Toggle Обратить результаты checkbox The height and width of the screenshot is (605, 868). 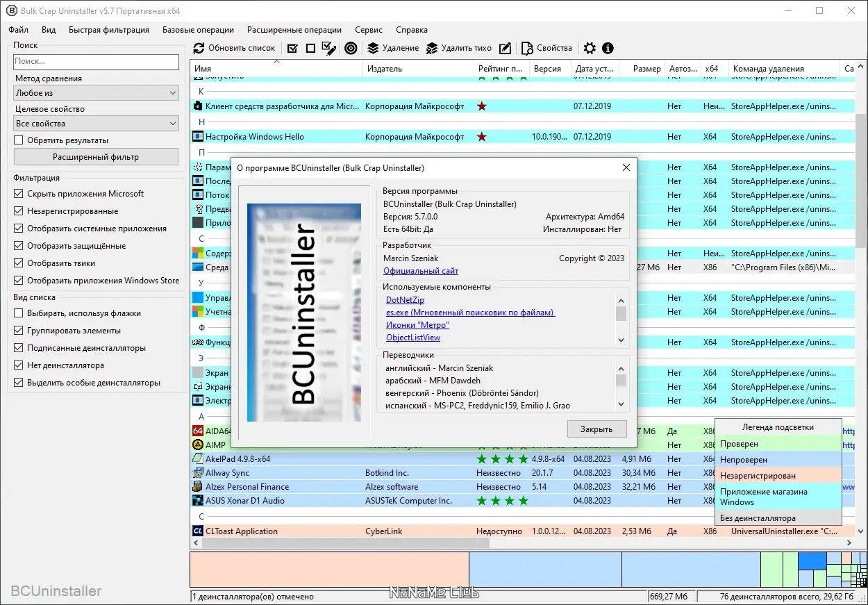pos(19,140)
